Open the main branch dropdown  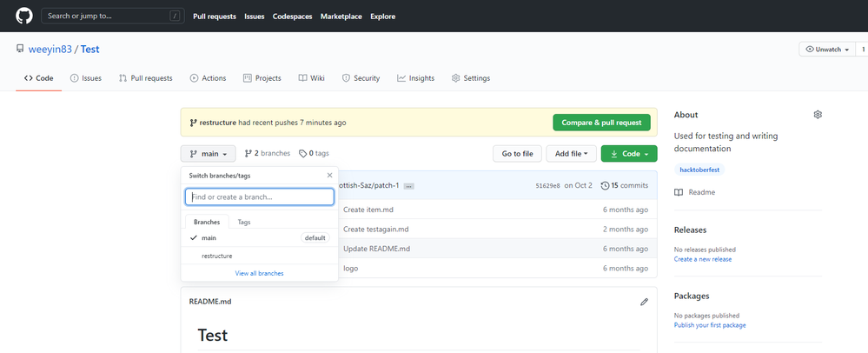pos(209,154)
